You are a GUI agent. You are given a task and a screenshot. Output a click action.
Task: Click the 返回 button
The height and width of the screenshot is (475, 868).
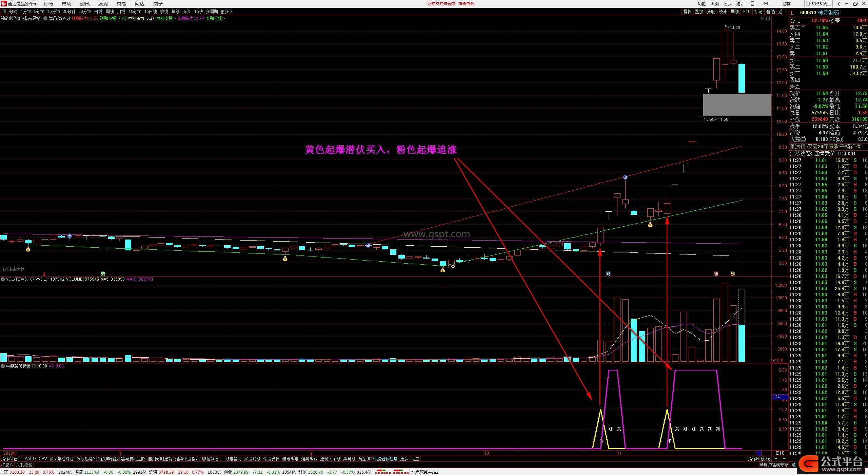tap(782, 12)
